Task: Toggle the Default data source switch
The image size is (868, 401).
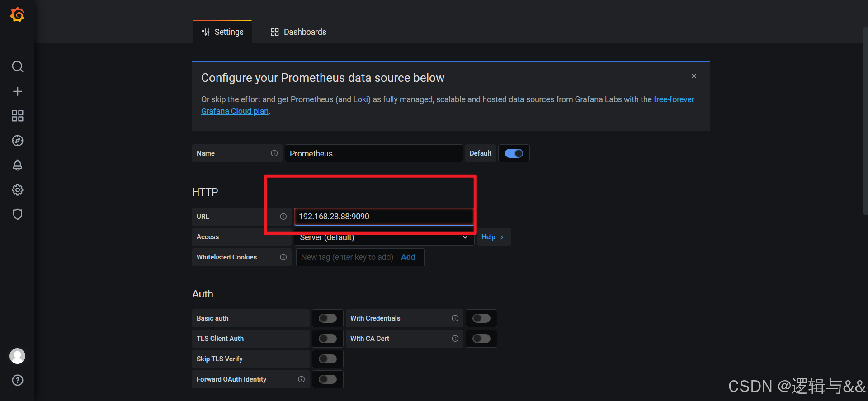Action: 514,153
